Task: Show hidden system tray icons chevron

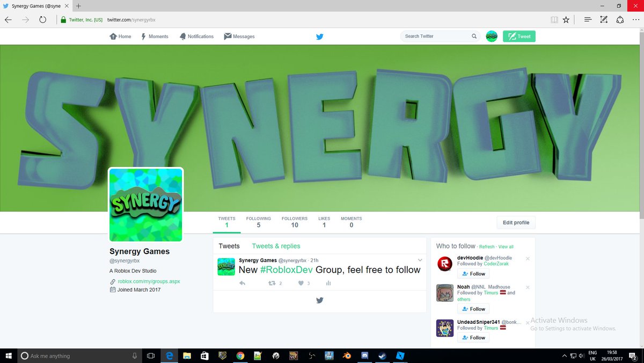Action: click(564, 355)
